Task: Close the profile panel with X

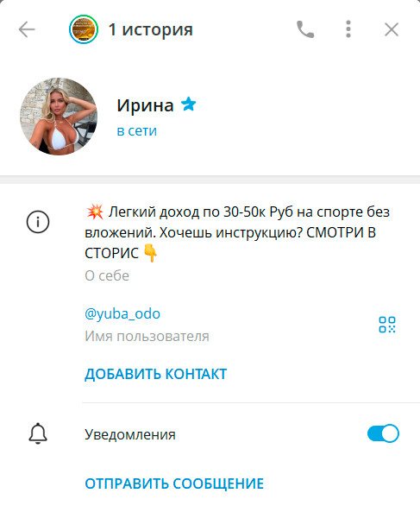Action: tap(392, 29)
